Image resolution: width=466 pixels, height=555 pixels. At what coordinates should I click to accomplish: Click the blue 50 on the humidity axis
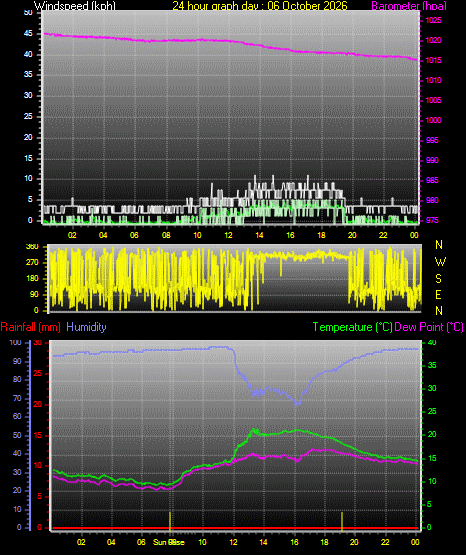point(17,435)
